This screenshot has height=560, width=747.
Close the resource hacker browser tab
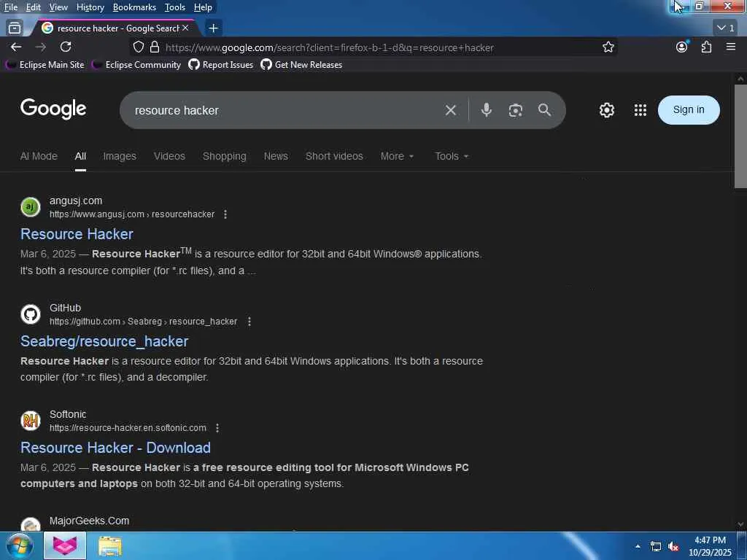coord(185,28)
